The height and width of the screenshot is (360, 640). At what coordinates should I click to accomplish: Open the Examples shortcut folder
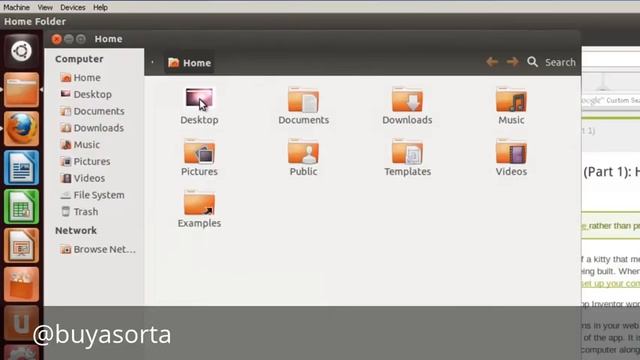pos(199,203)
